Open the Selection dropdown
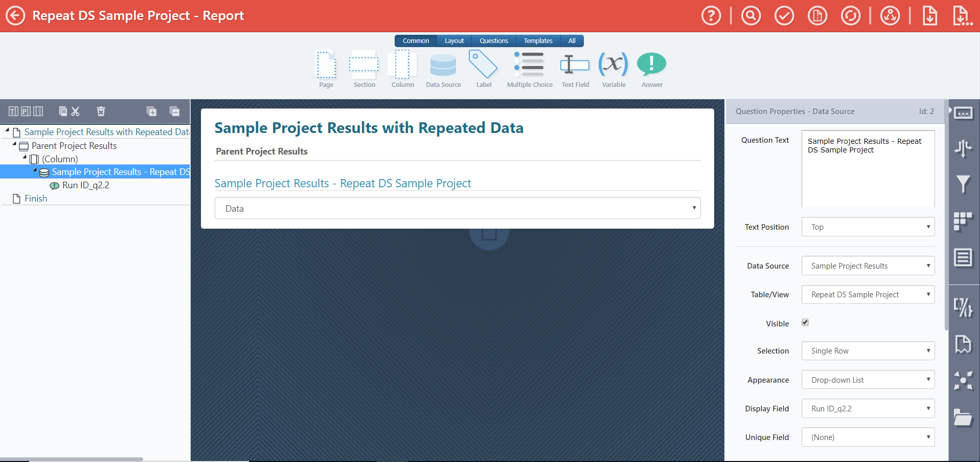Viewport: 980px width, 462px height. point(868,350)
